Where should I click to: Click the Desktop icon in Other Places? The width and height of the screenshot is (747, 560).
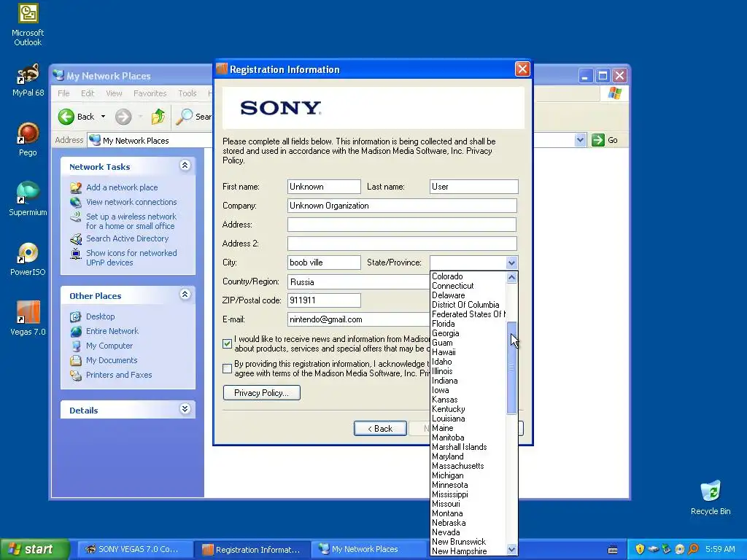point(76,316)
